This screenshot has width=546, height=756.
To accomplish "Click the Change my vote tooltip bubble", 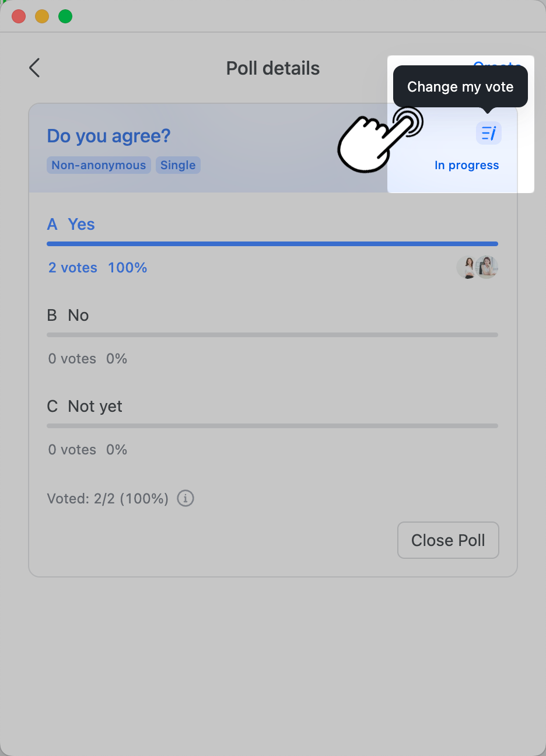I will coord(460,86).
